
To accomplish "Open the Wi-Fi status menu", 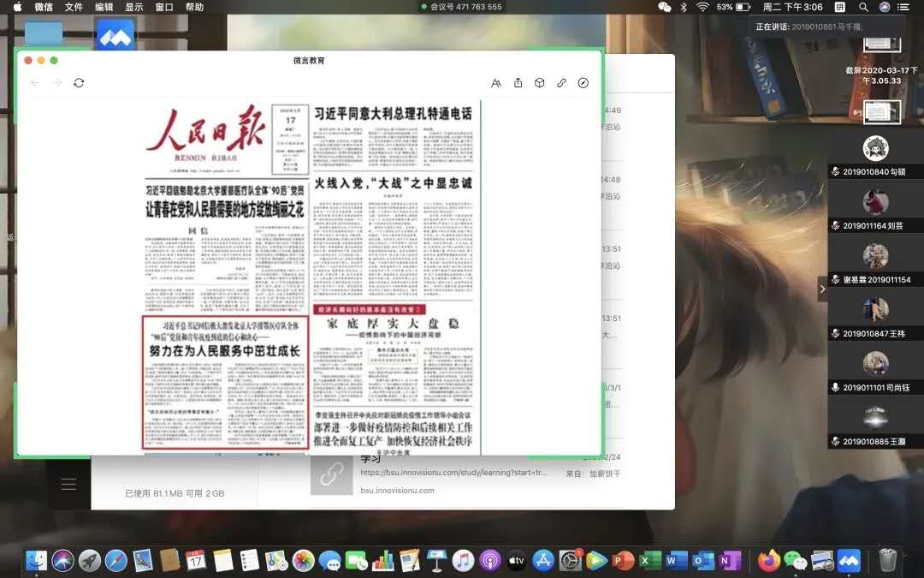I will click(702, 7).
